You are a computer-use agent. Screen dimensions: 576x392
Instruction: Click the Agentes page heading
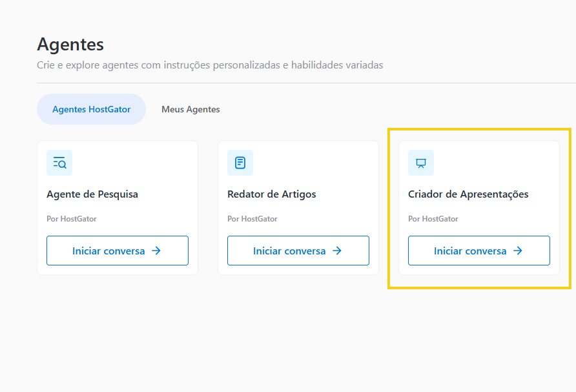click(x=70, y=45)
